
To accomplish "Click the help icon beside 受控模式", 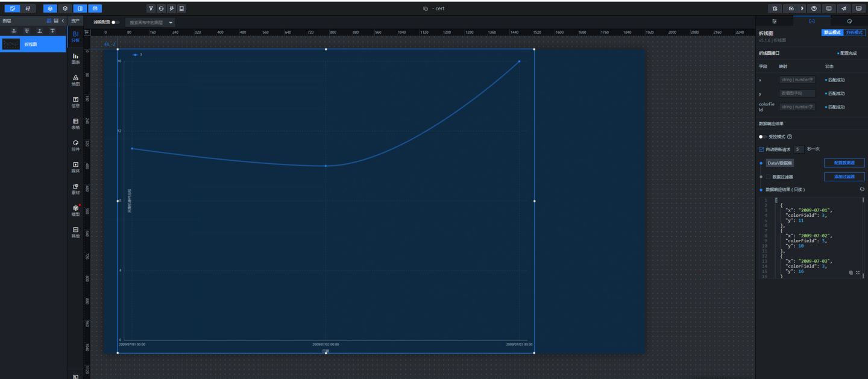I will tap(790, 137).
